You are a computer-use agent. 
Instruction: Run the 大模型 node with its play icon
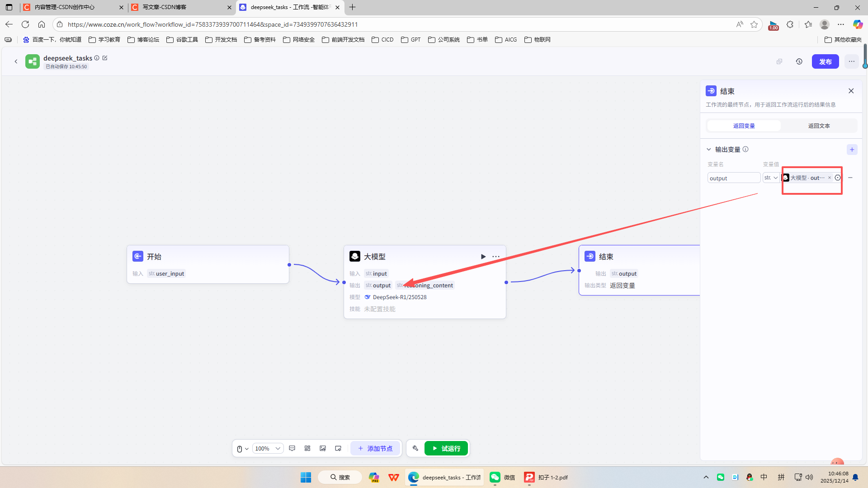coord(483,257)
